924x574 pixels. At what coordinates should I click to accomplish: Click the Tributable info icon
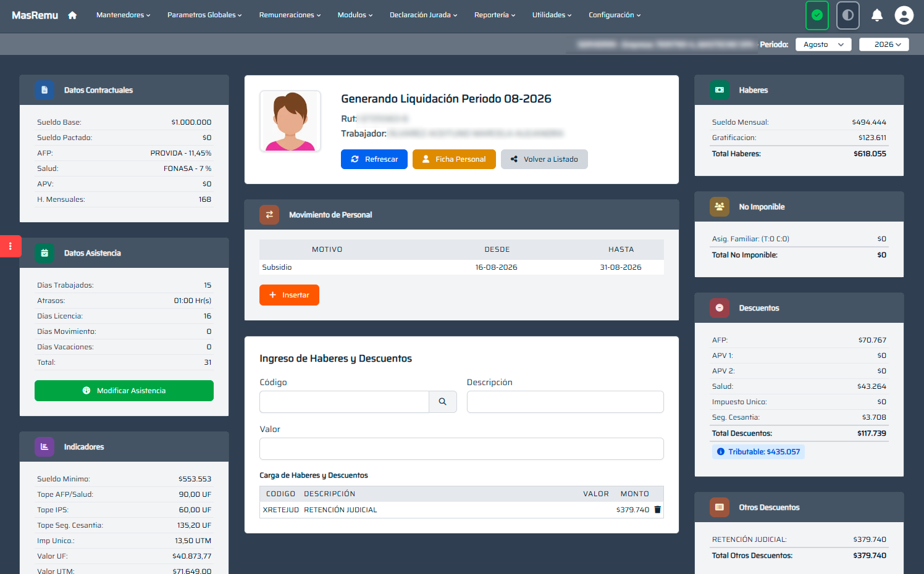(x=721, y=452)
